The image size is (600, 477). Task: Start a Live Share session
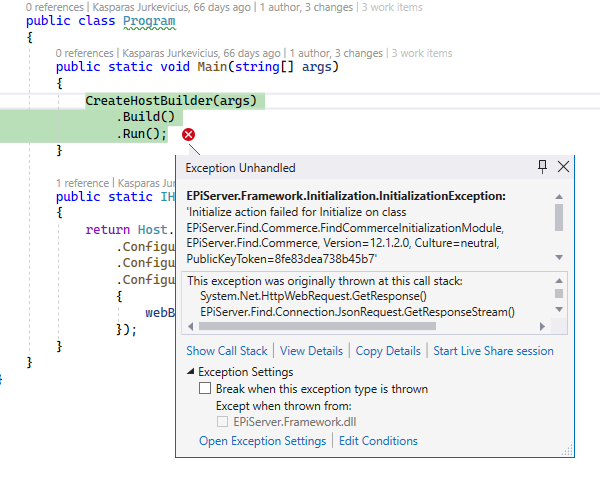493,351
